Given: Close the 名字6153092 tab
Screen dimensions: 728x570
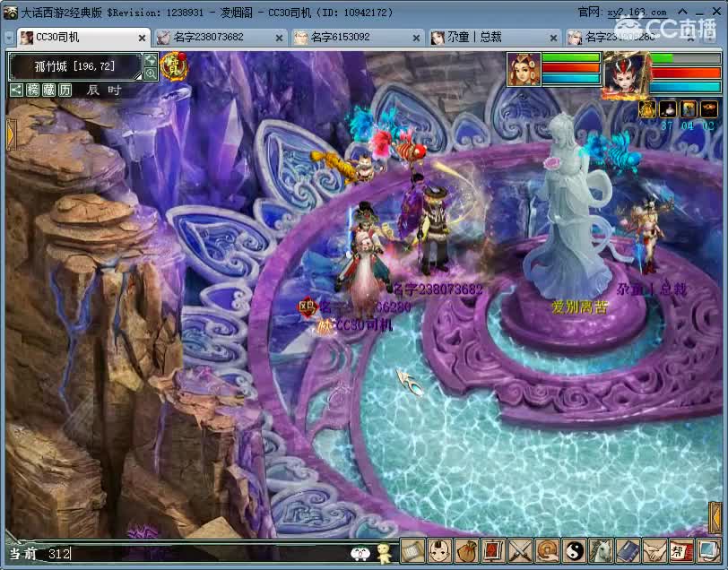Looking at the screenshot, I should tap(417, 38).
